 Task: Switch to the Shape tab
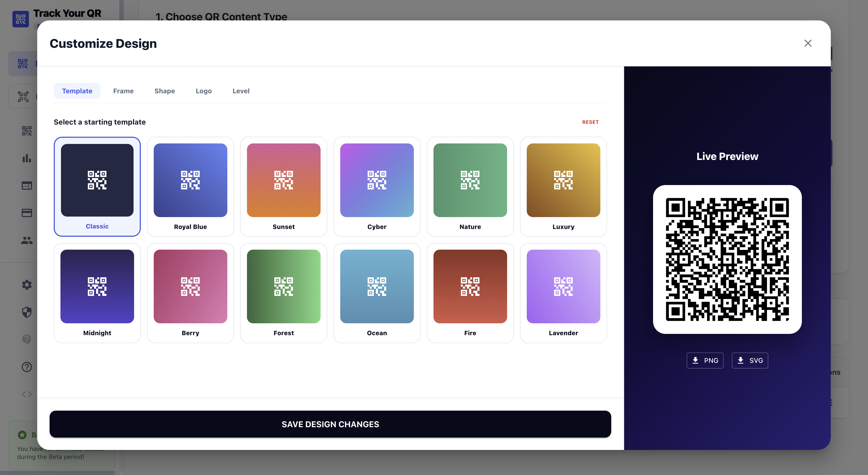pos(165,91)
